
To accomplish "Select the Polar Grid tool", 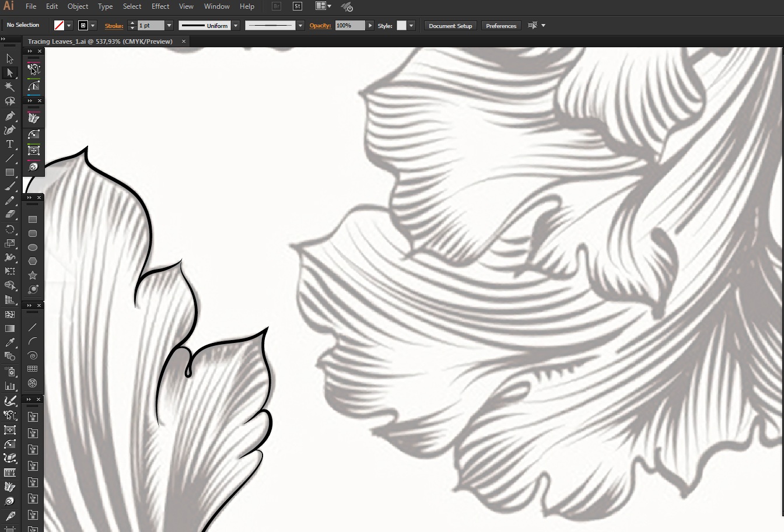I will point(33,383).
